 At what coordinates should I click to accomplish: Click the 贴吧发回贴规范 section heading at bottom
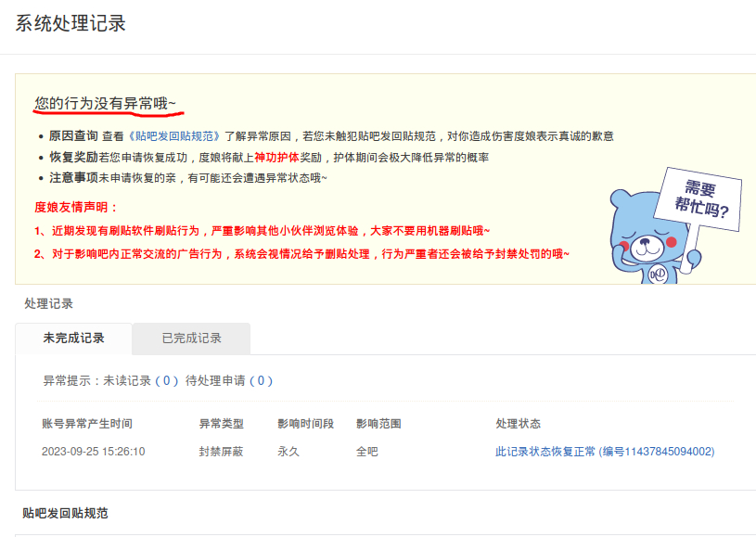coord(65,513)
